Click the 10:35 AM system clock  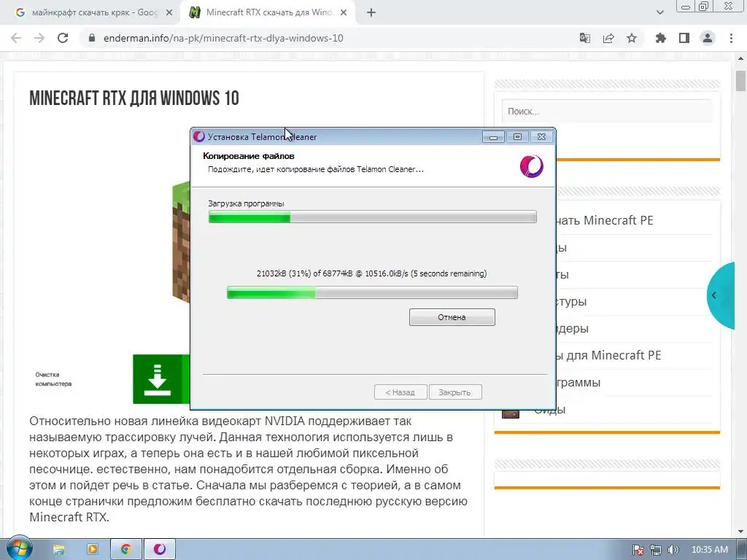709,550
